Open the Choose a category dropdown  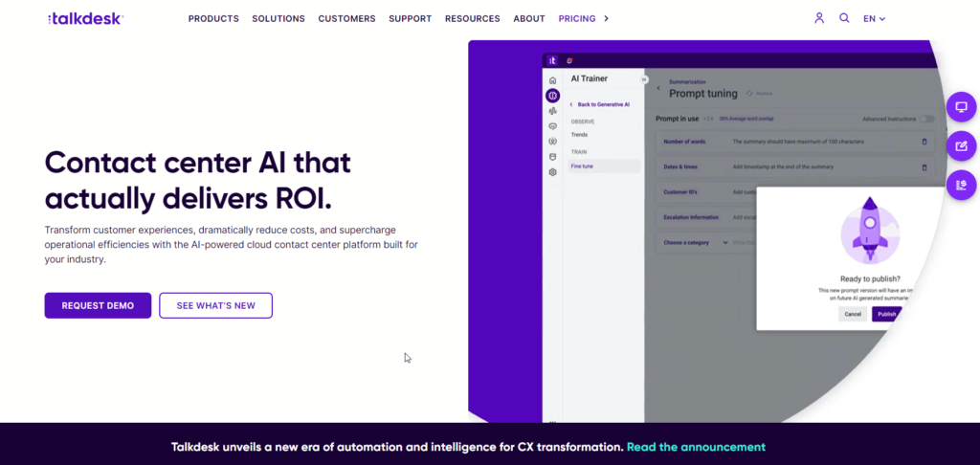[696, 242]
